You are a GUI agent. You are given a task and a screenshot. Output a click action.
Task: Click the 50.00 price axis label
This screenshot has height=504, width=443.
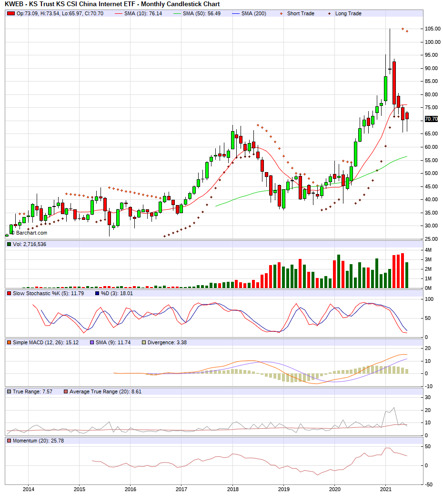tap(431, 173)
